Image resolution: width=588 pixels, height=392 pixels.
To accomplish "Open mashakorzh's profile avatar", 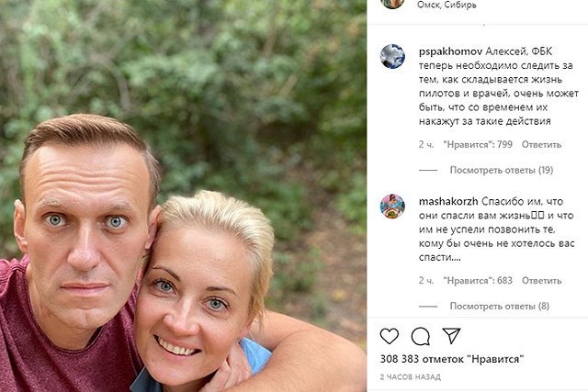I will tap(392, 207).
